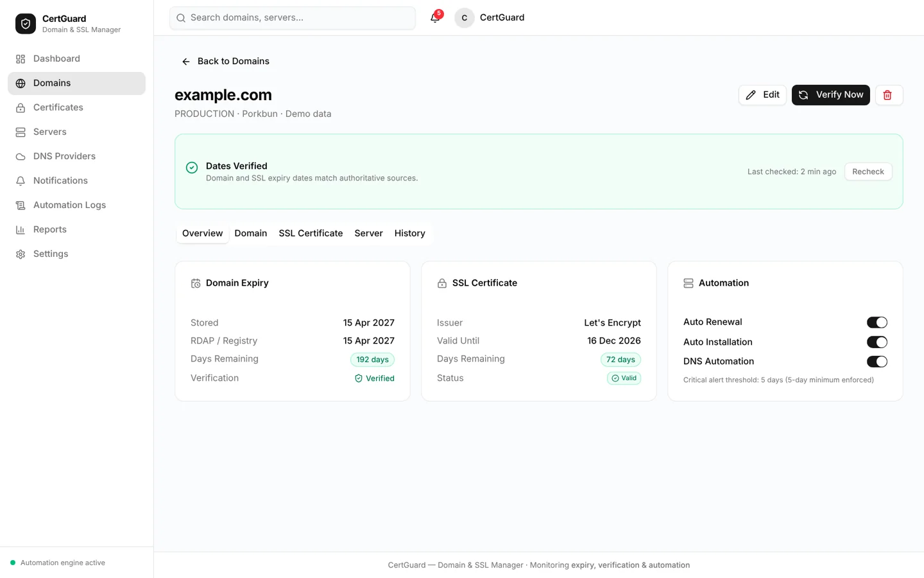Navigate to DNS Providers
This screenshot has height=578, width=924.
pos(77,157)
